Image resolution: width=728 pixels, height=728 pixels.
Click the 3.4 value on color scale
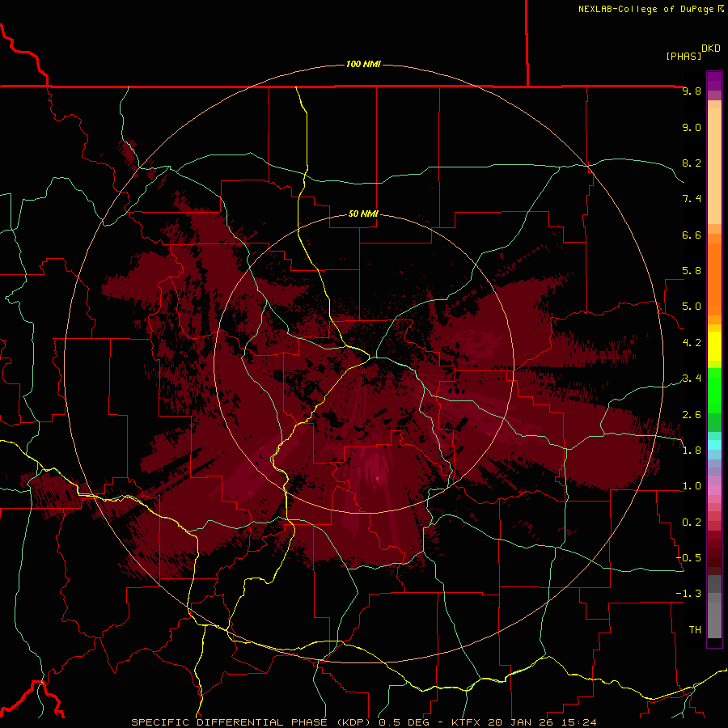point(692,379)
